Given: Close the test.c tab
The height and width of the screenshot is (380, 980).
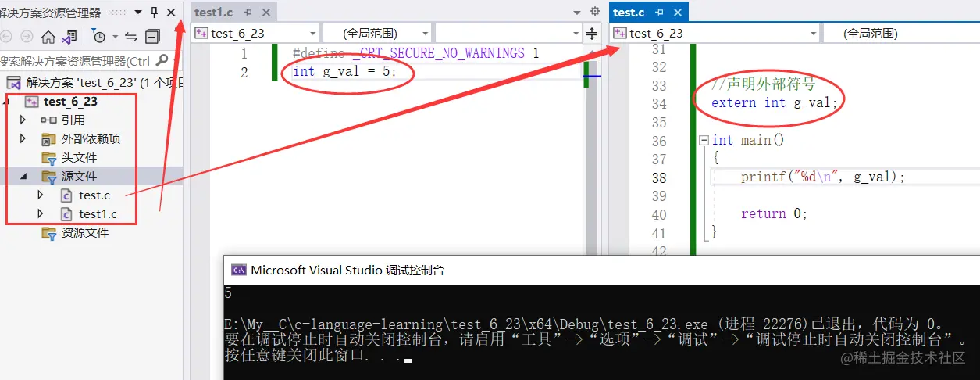Looking at the screenshot, I should [677, 13].
